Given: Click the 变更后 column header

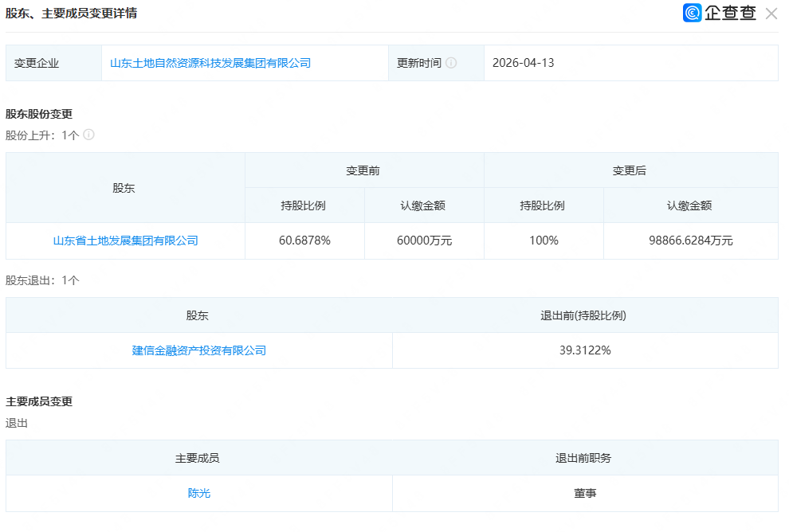Looking at the screenshot, I should (630, 170).
